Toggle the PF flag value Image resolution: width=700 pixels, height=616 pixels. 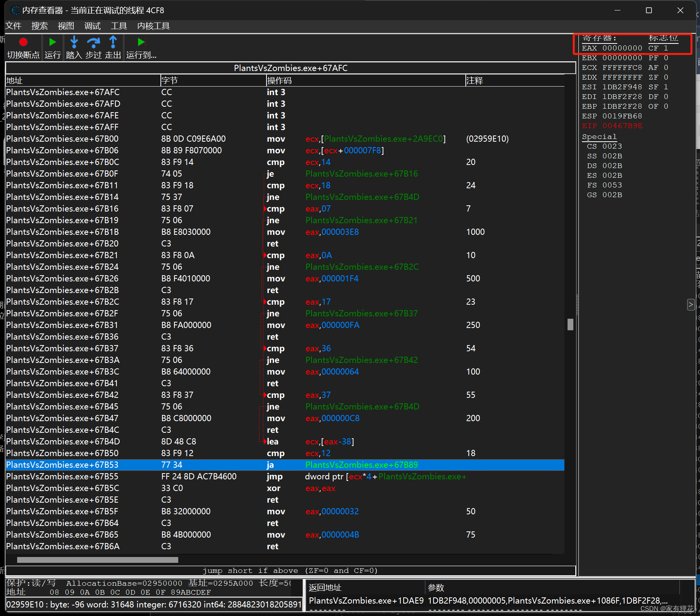[x=666, y=58]
